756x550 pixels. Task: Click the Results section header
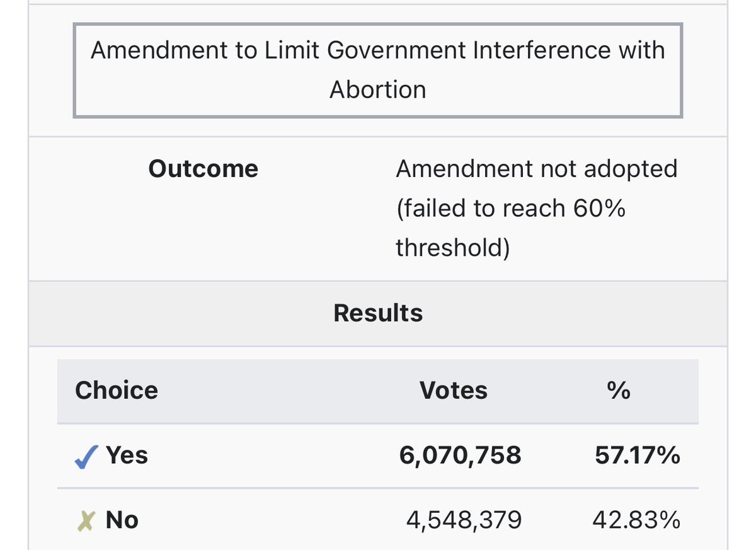click(378, 313)
